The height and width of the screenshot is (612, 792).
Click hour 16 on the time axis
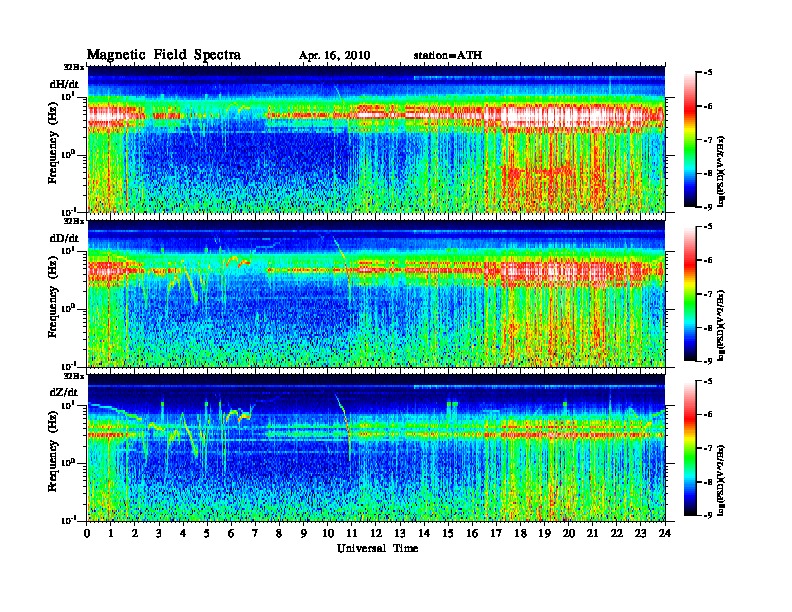(x=472, y=534)
